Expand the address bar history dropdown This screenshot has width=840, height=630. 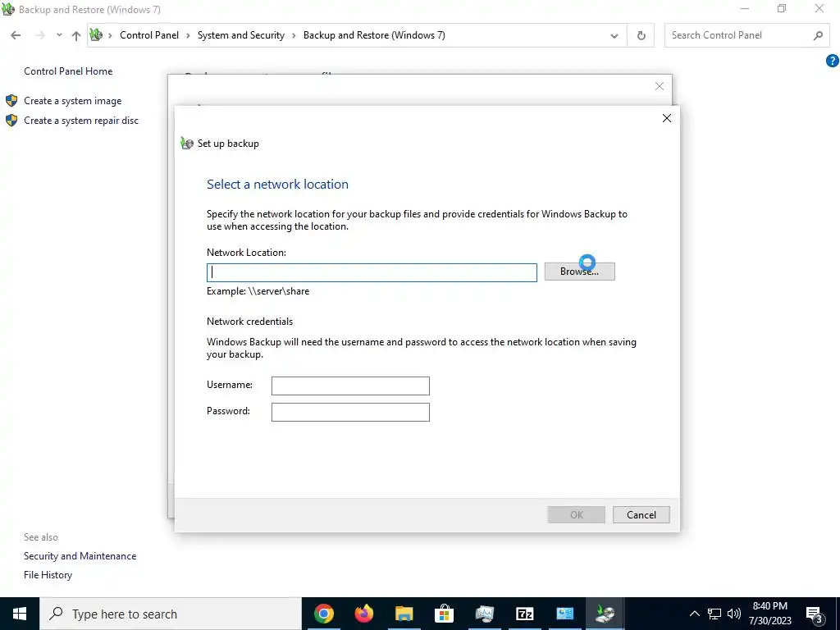(614, 36)
